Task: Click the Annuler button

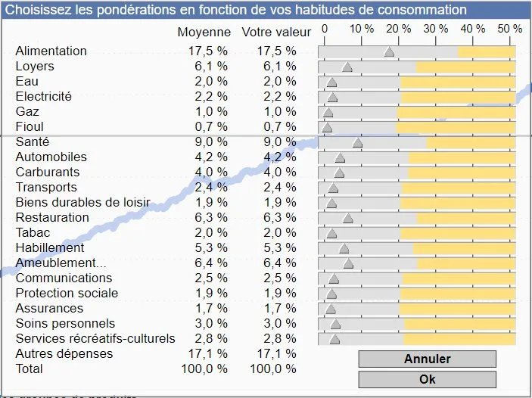Action: pyautogui.click(x=427, y=359)
